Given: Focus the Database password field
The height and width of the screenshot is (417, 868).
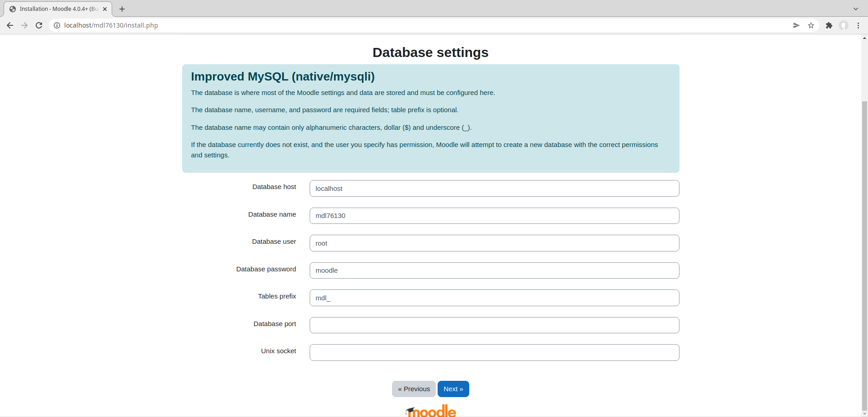Looking at the screenshot, I should click(494, 270).
